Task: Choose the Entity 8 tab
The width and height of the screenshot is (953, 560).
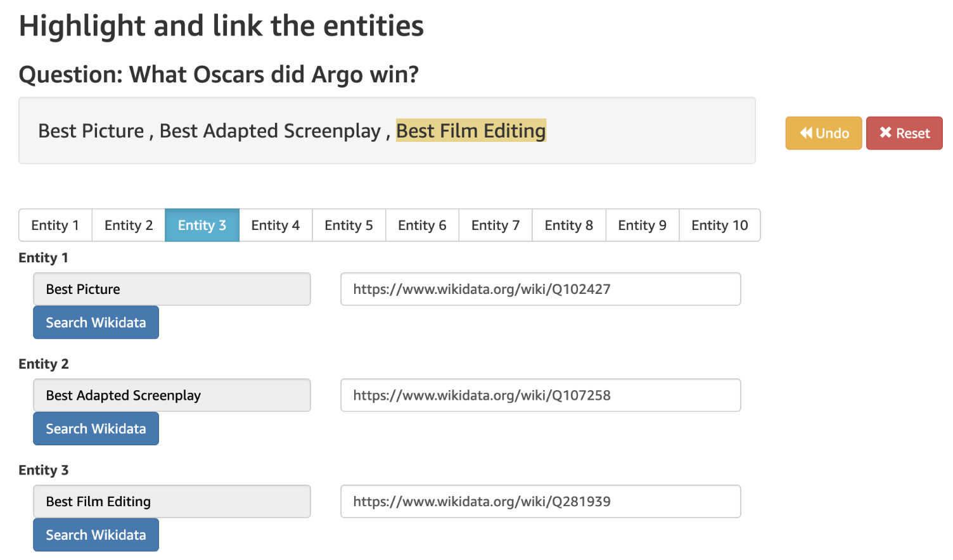Action: pos(569,226)
